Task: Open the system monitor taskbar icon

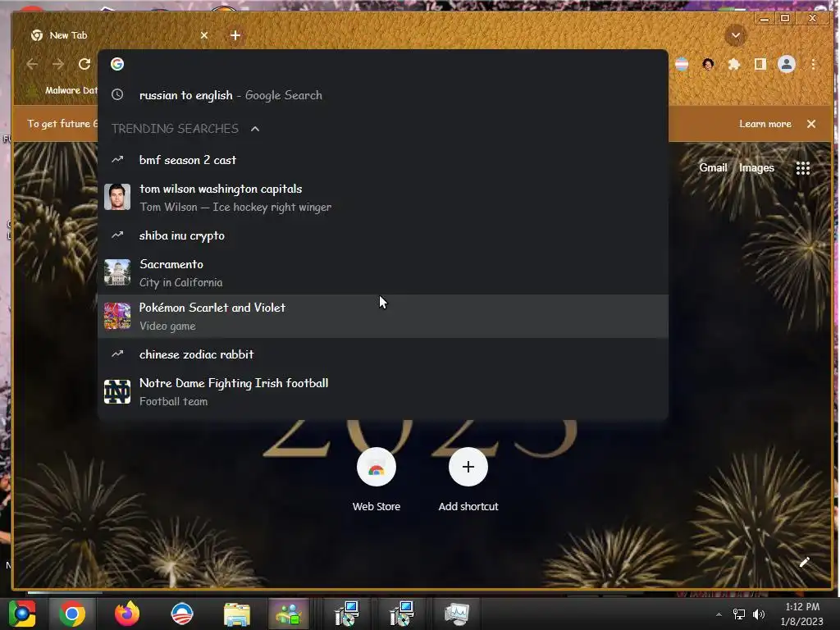Action: [456, 614]
